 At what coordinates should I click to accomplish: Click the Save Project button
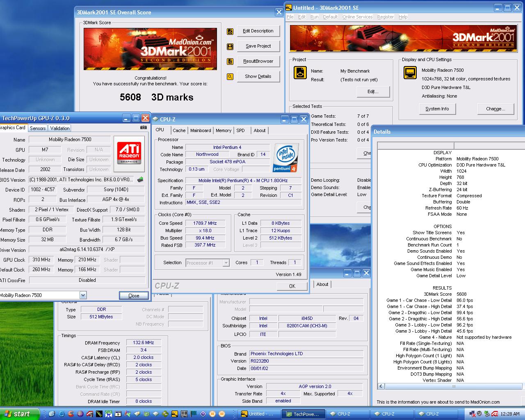click(258, 46)
